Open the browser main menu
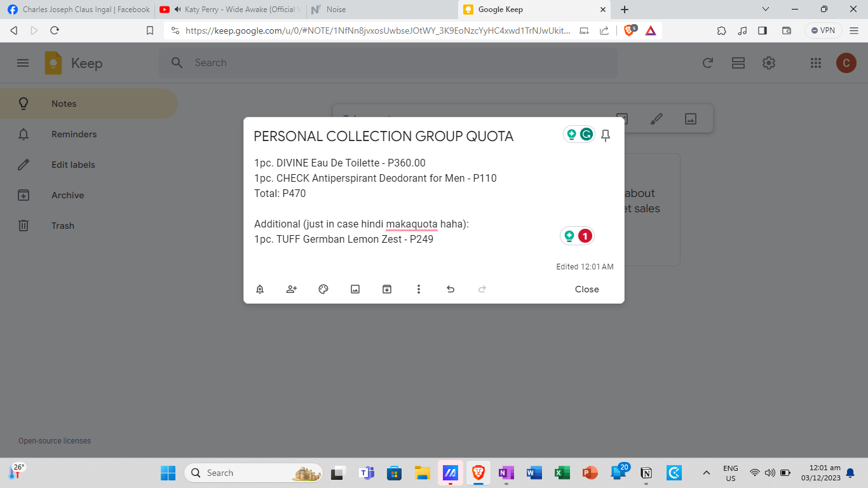 [854, 30]
